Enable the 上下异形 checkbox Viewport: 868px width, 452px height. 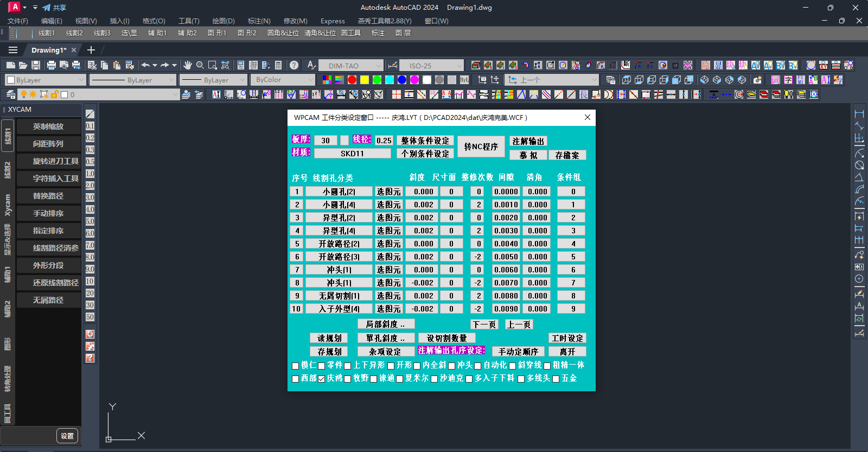[x=348, y=366]
